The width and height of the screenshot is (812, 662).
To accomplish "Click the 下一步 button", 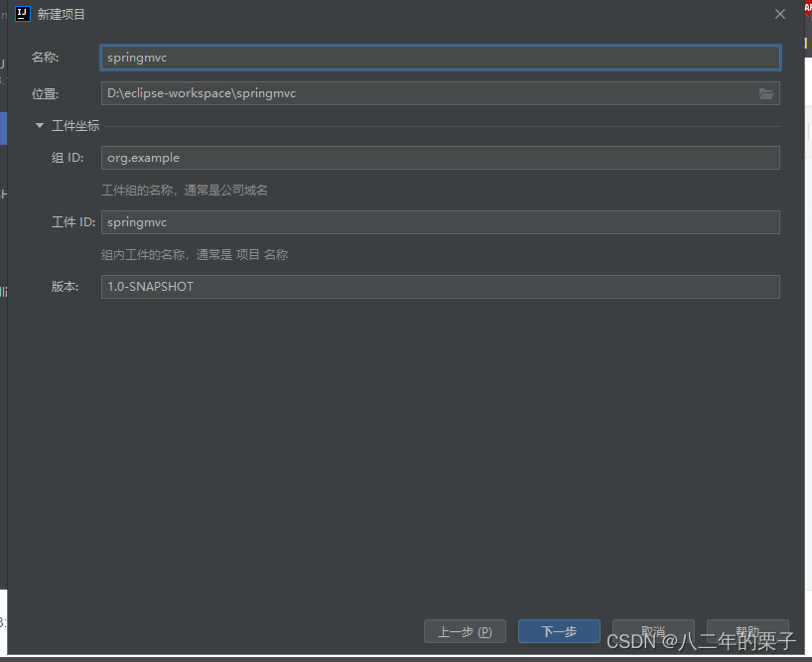I will coord(559,631).
